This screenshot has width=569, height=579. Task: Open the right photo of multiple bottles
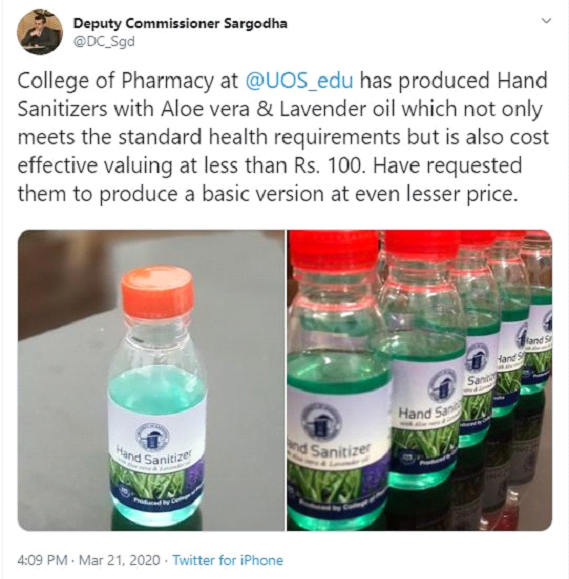(x=419, y=380)
